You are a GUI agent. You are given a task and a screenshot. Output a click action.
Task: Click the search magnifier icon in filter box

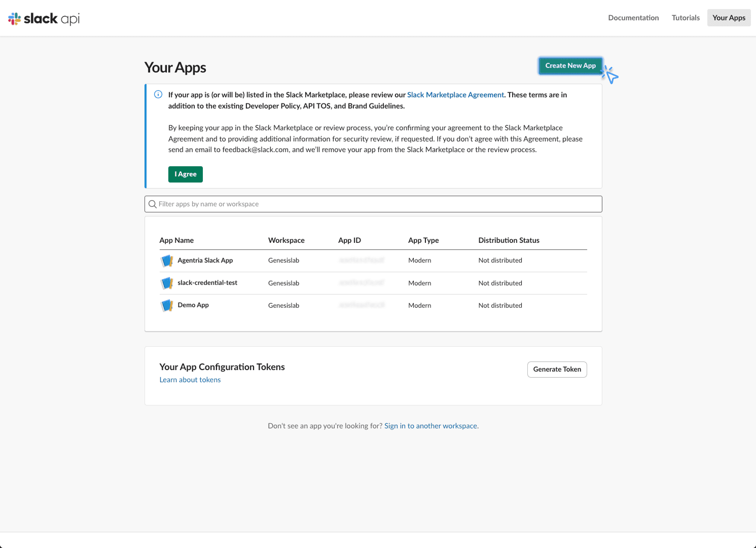[152, 204]
